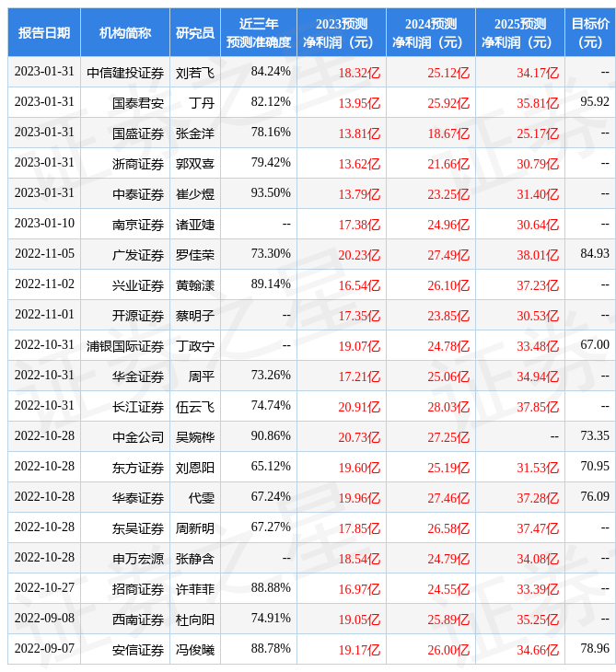The height and width of the screenshot is (672, 616).
Task: Click the 机构简称 column header
Action: (x=124, y=32)
